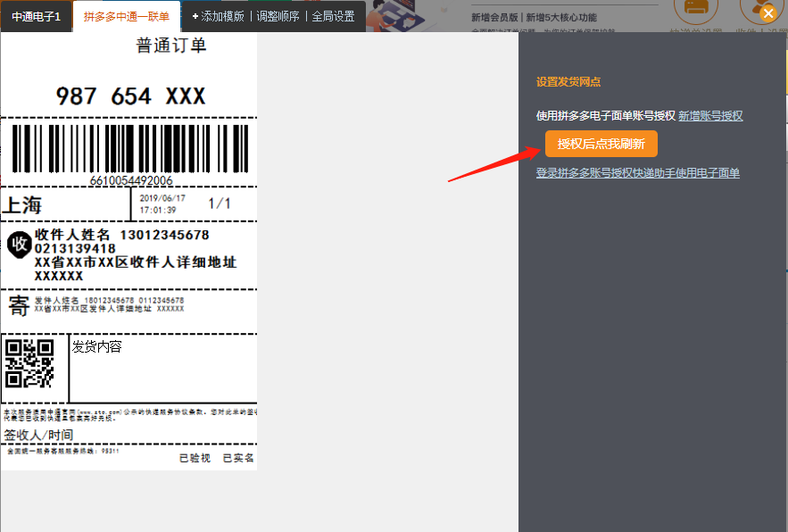Click the 发货内容 field

pyautogui.click(x=97, y=346)
